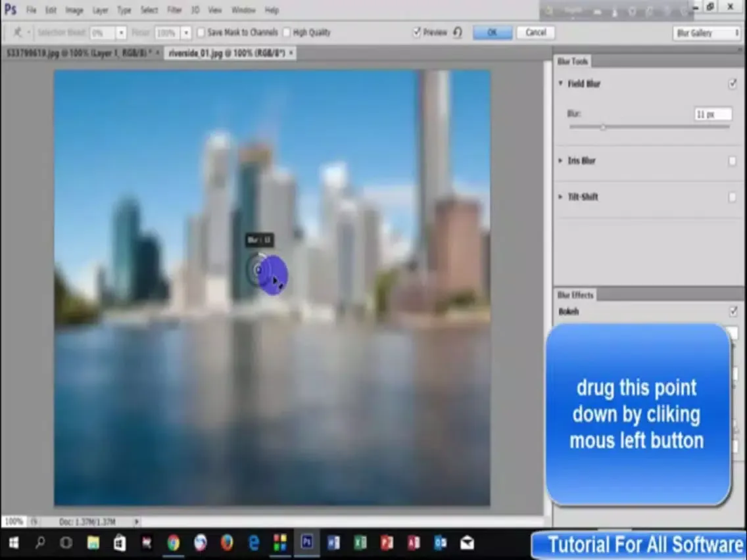The height and width of the screenshot is (560, 747).
Task: Click the reset blur pins arrow icon
Action: tap(458, 32)
